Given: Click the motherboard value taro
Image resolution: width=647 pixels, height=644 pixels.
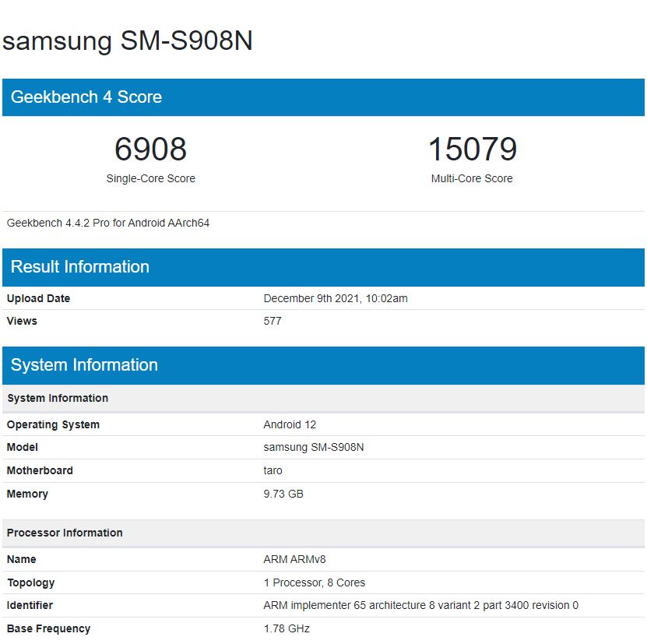Looking at the screenshot, I should [273, 470].
